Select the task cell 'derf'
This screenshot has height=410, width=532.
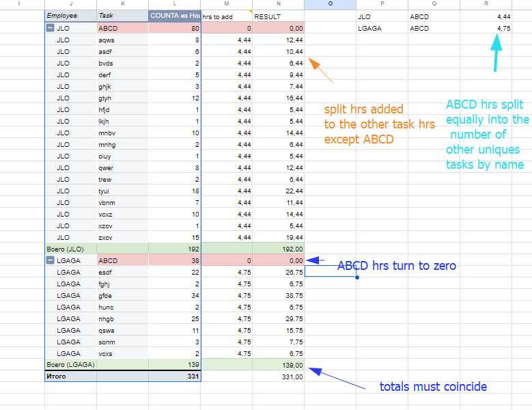(122, 74)
